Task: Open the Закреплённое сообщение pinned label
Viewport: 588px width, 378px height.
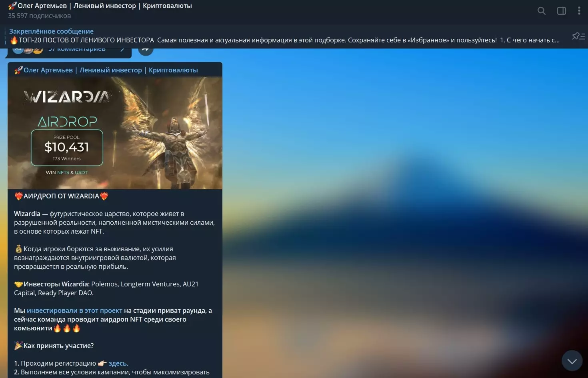Action: [51, 31]
